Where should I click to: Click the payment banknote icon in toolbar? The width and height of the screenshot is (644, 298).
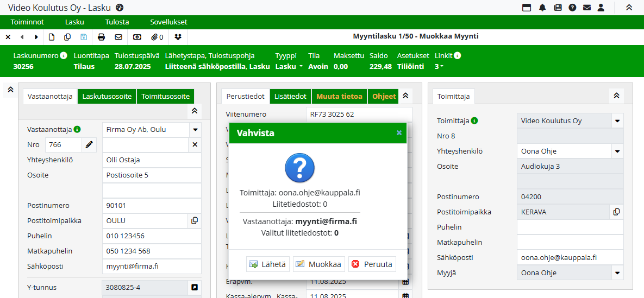pos(137,37)
